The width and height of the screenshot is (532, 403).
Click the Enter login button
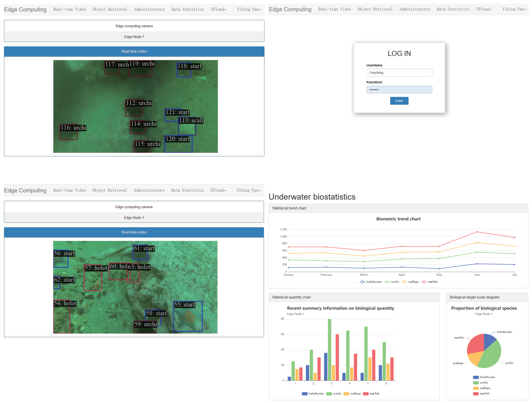[x=399, y=101]
